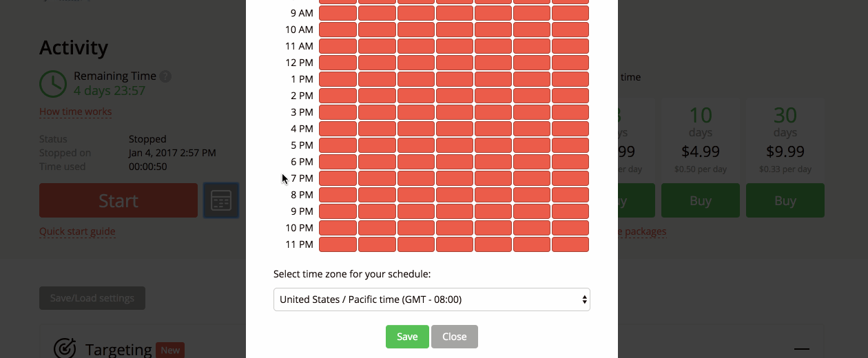Viewport: 868px width, 358px height.
Task: Click the Targeting bullseye icon
Action: (x=64, y=348)
